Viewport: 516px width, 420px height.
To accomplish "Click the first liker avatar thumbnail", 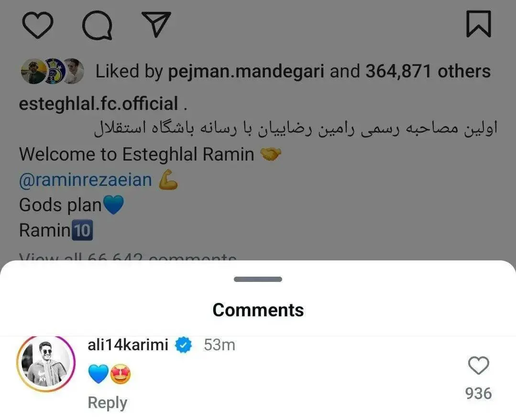I will click(33, 71).
